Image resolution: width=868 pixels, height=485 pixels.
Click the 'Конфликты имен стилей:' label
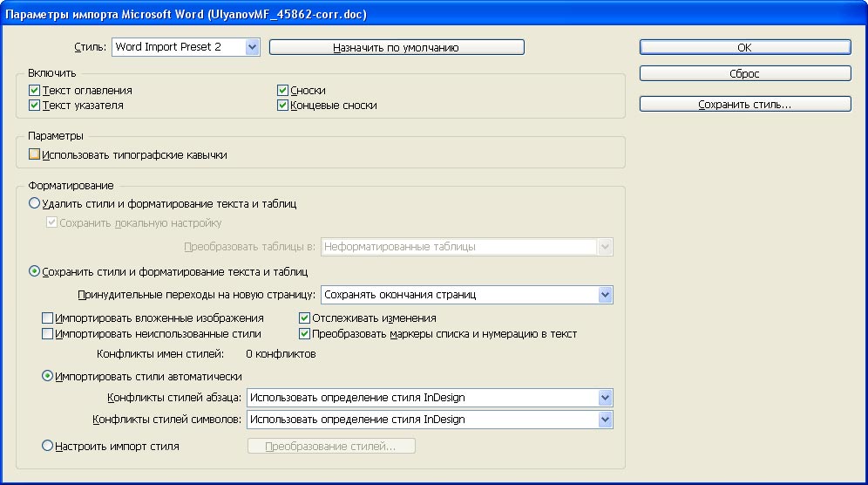click(x=160, y=353)
